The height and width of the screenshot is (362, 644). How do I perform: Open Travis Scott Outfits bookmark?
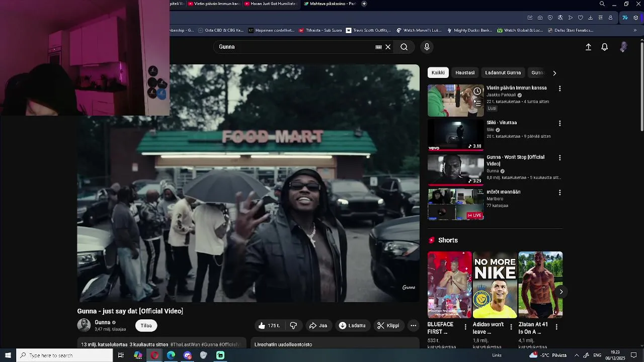(368, 30)
